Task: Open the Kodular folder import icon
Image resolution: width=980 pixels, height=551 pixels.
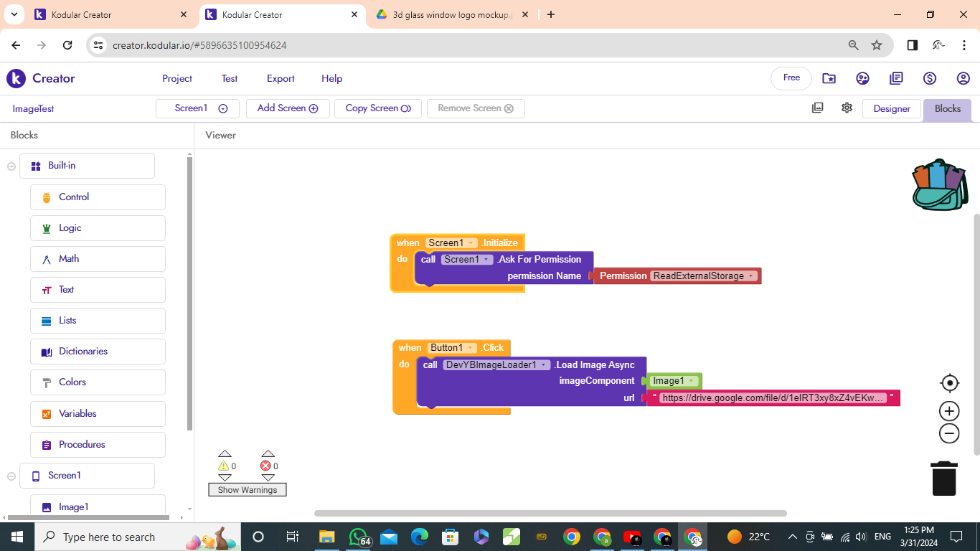Action: click(829, 78)
